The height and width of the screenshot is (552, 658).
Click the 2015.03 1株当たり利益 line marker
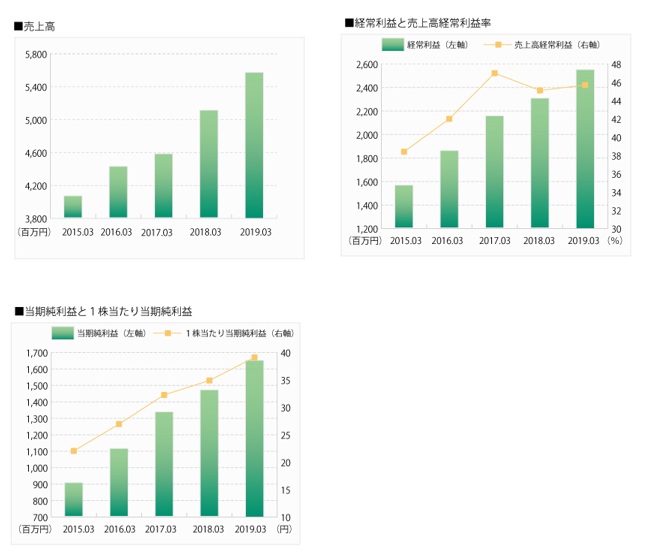coord(73,451)
